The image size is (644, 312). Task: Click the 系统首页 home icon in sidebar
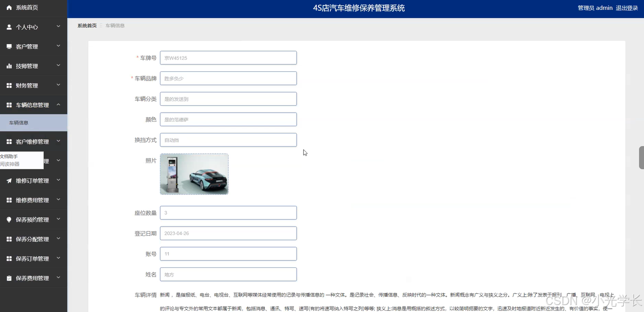click(9, 7)
